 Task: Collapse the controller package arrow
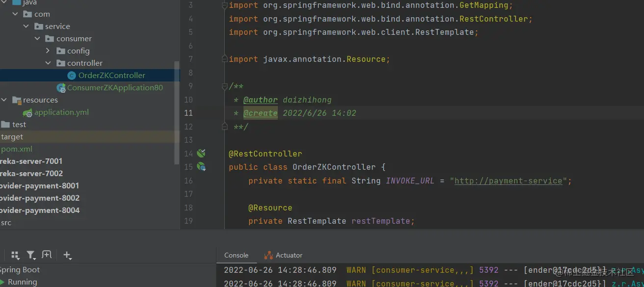[x=48, y=63]
